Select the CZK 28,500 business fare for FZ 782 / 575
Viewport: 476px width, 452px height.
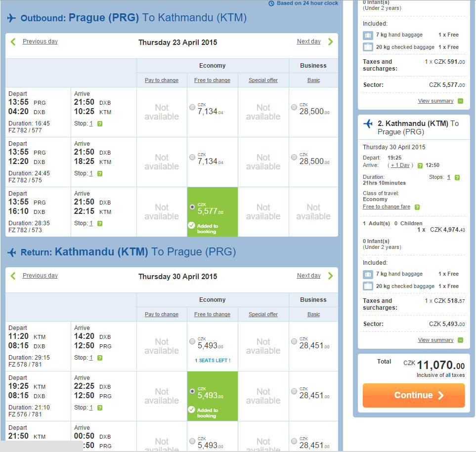point(294,157)
